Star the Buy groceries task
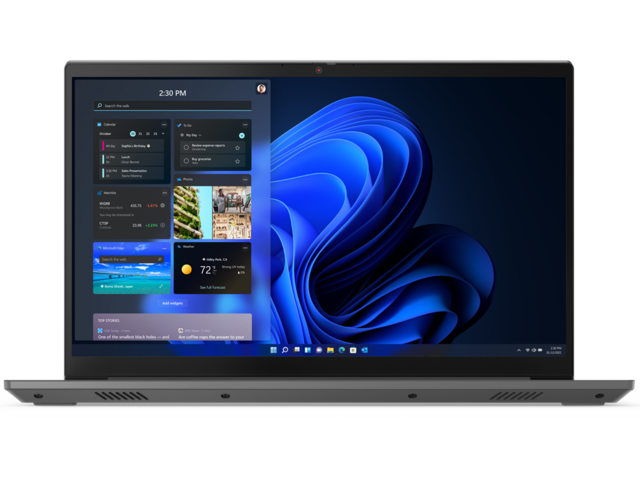The width and height of the screenshot is (640, 480). click(239, 160)
